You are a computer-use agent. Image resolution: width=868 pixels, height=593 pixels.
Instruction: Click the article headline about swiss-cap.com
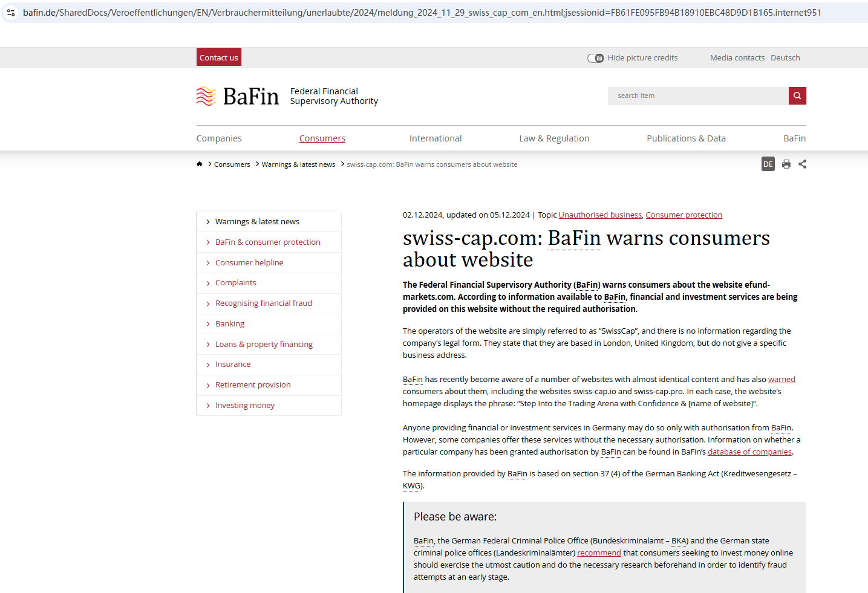point(586,249)
